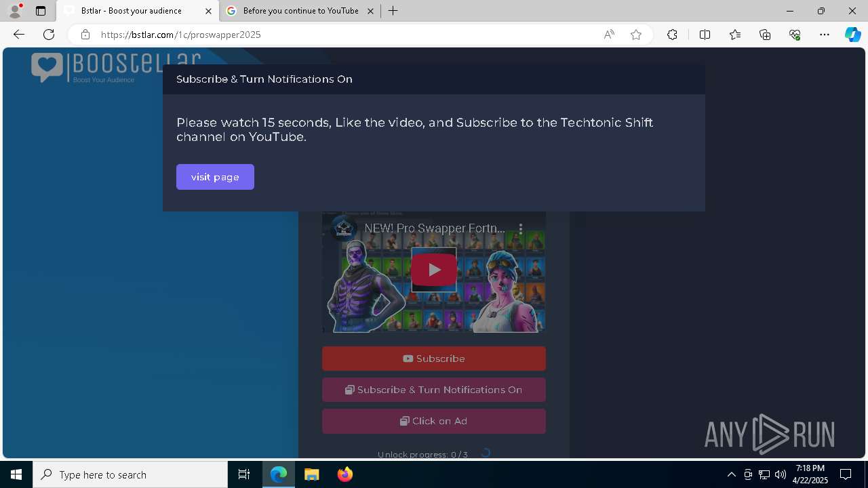The height and width of the screenshot is (488, 868).
Task: Close the Bstlar browser tab
Action: [x=209, y=11]
